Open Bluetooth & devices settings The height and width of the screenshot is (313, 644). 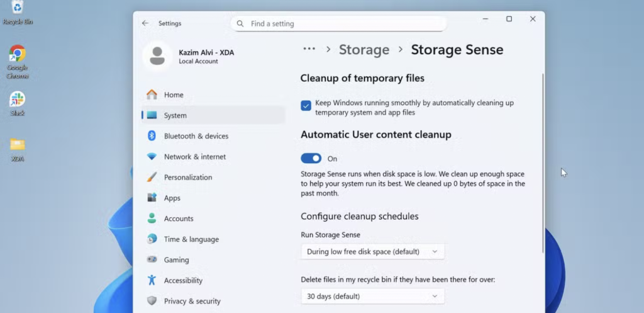[196, 136]
